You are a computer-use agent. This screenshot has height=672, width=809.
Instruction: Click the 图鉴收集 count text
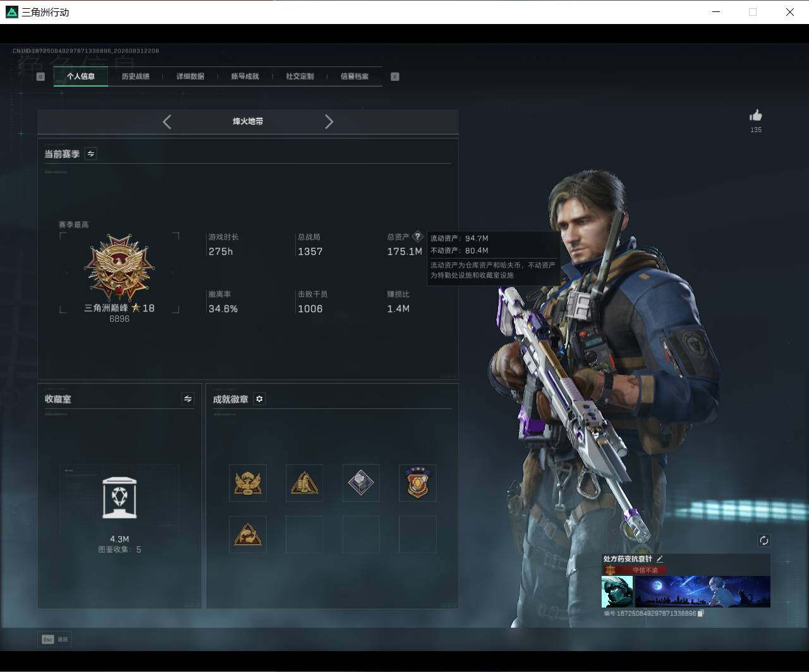119,549
